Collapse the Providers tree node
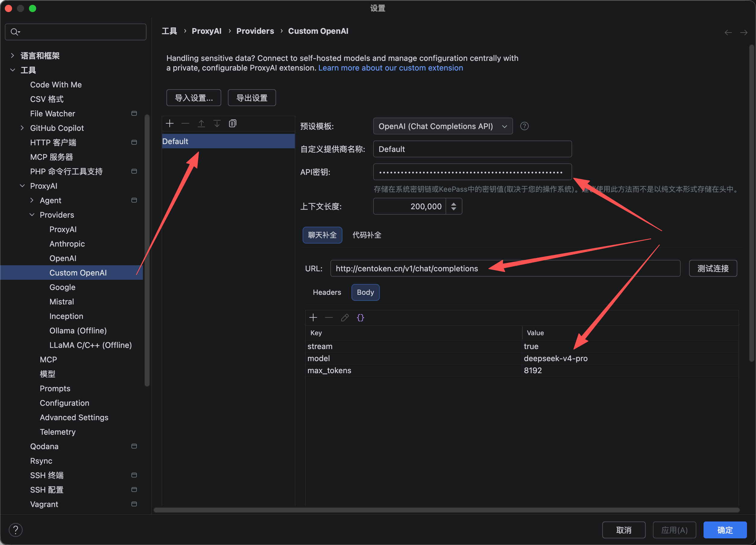The image size is (756, 545). coord(32,215)
